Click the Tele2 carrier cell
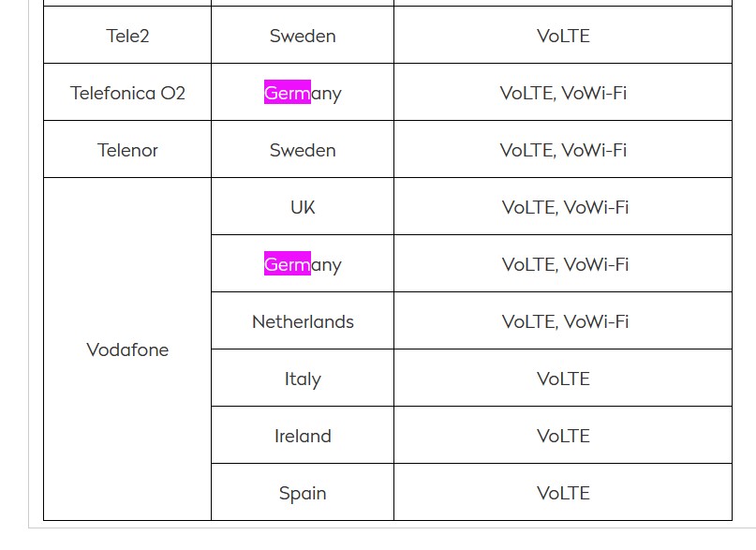This screenshot has height=550, width=756. click(127, 36)
